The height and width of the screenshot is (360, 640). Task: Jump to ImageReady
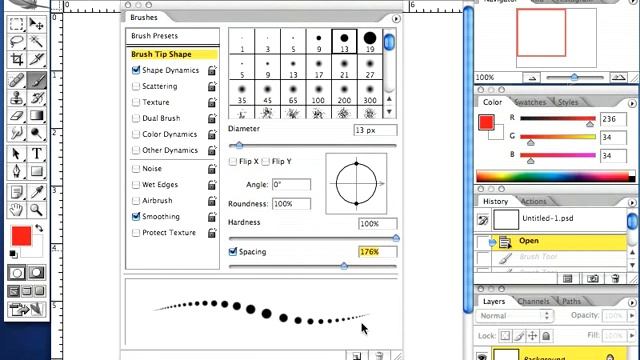(x=27, y=310)
